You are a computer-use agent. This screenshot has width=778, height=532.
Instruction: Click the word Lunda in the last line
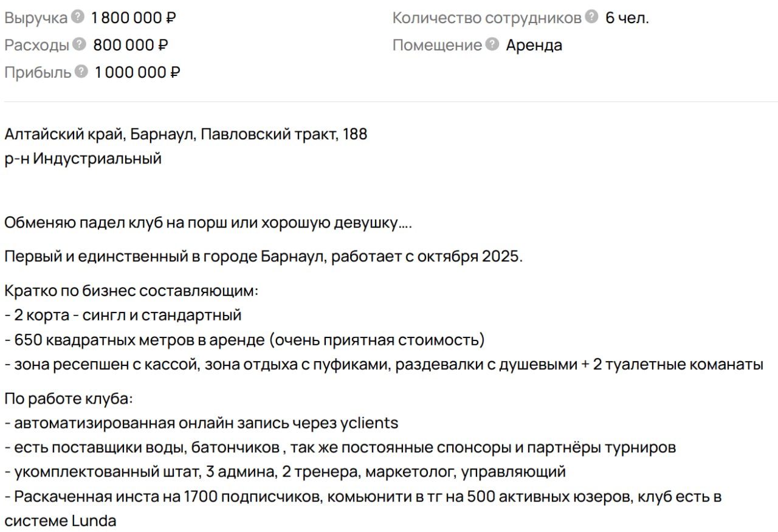click(94, 521)
